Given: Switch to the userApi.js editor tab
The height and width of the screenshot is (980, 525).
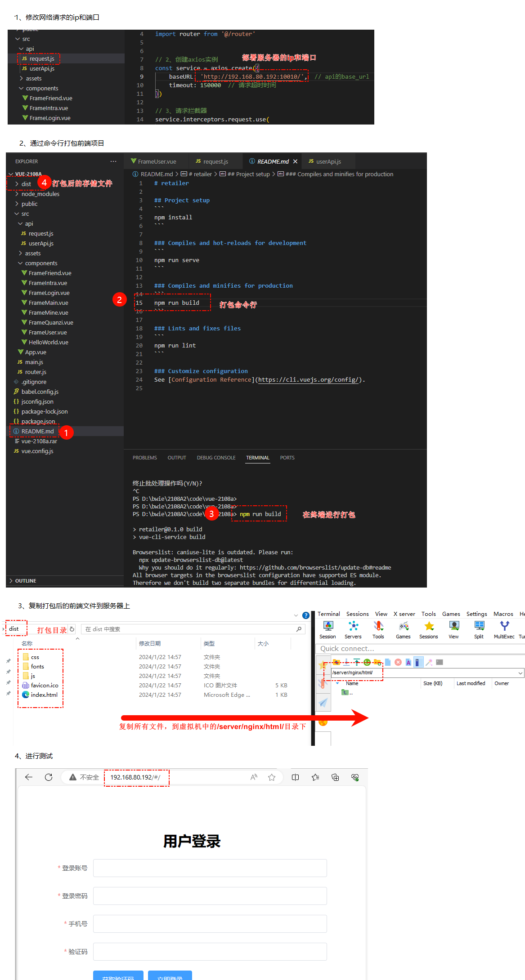Looking at the screenshot, I should (328, 161).
